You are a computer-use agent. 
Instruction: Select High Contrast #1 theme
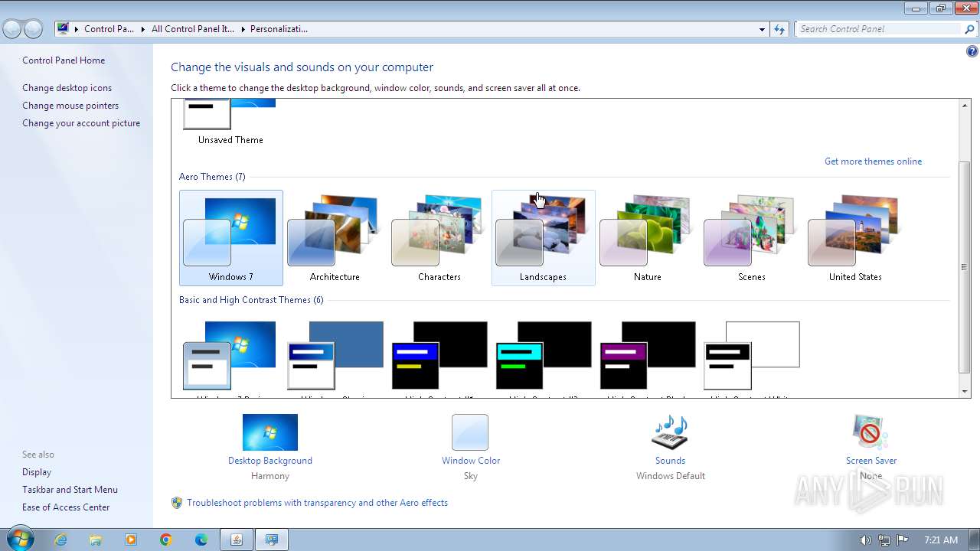[439, 358]
